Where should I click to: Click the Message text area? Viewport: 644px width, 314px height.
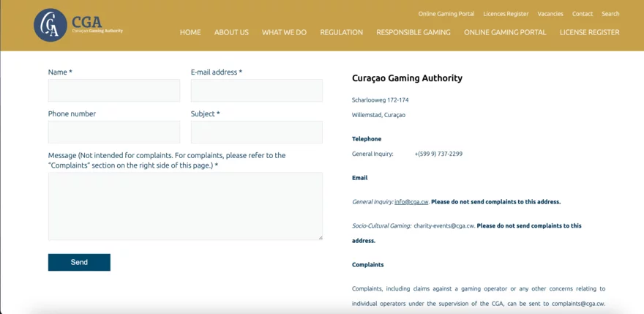click(185, 206)
